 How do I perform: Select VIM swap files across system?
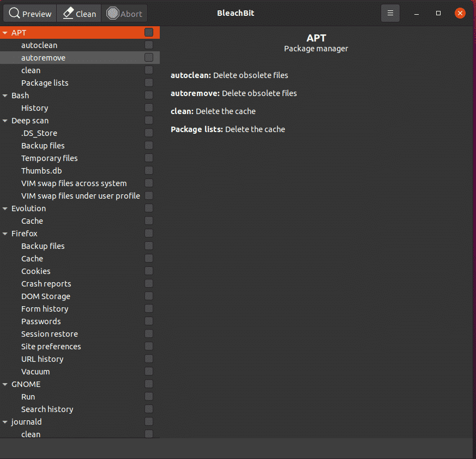click(80, 183)
